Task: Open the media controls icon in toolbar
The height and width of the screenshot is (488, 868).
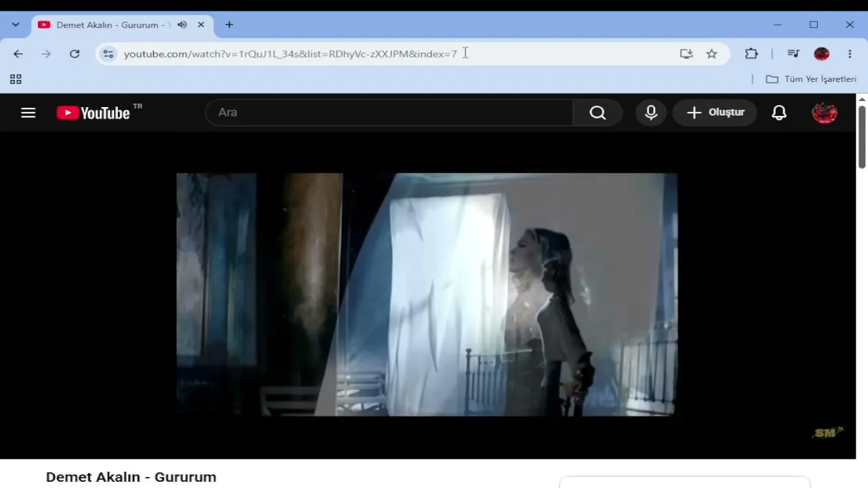Action: 793,54
